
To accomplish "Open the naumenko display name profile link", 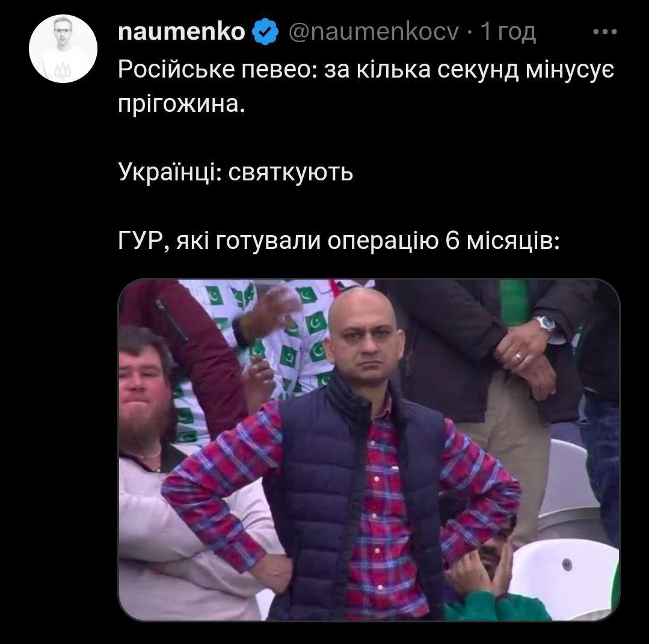I will (x=182, y=32).
